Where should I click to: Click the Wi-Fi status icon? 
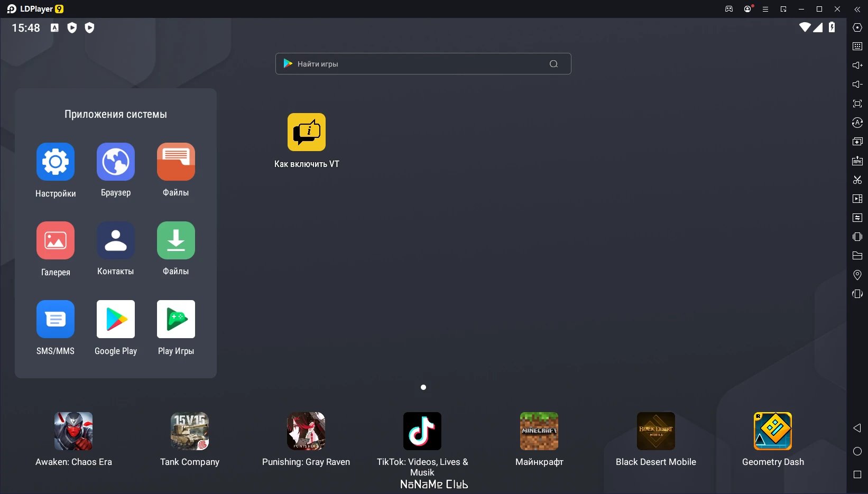[805, 27]
